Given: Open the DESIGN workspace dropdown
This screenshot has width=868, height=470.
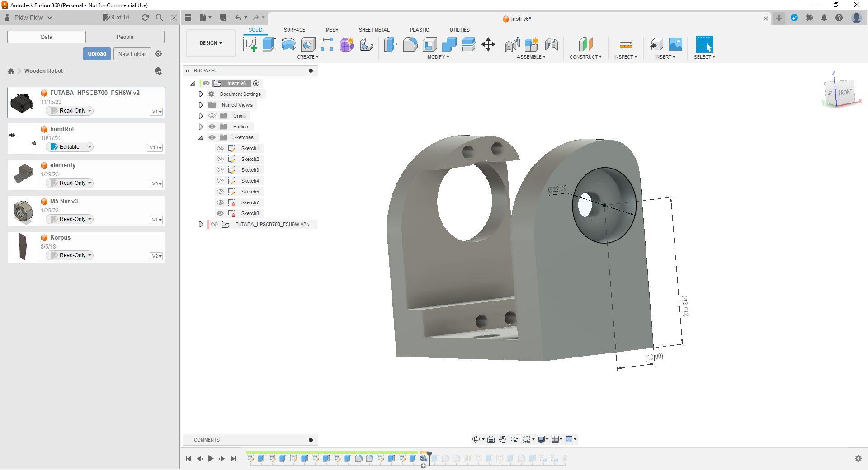Looking at the screenshot, I should 211,43.
